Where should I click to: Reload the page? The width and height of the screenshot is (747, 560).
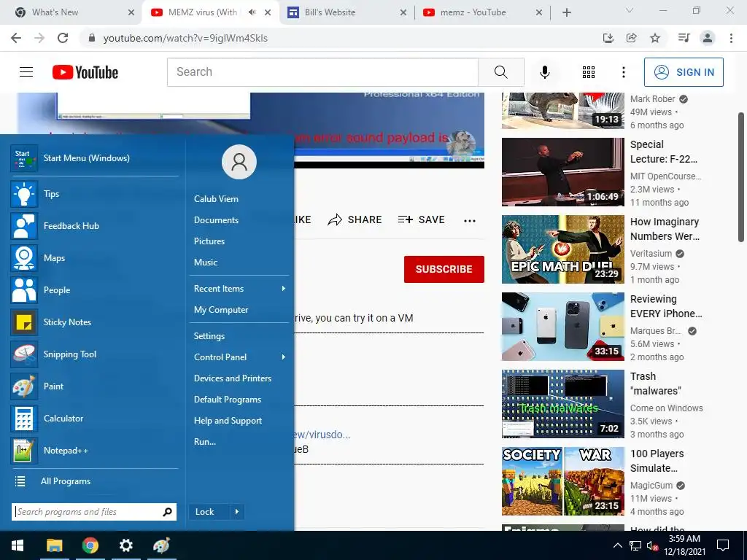63,38
